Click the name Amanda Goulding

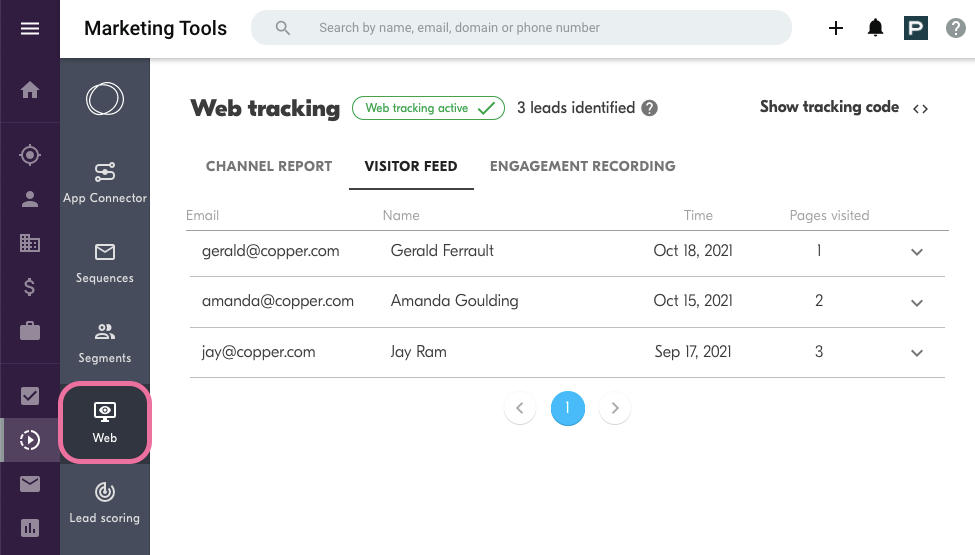click(455, 301)
